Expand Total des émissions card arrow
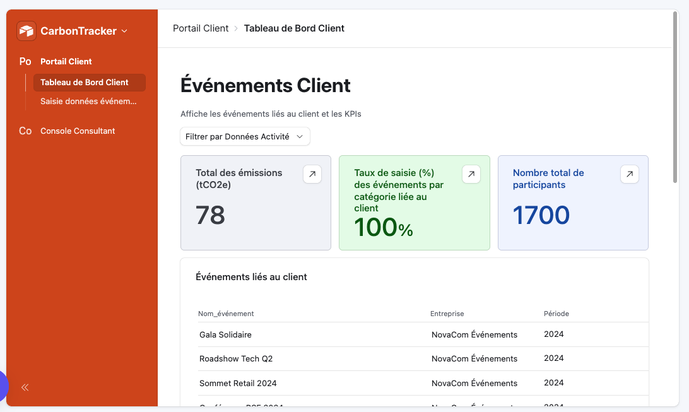Image resolution: width=689 pixels, height=412 pixels. click(312, 174)
